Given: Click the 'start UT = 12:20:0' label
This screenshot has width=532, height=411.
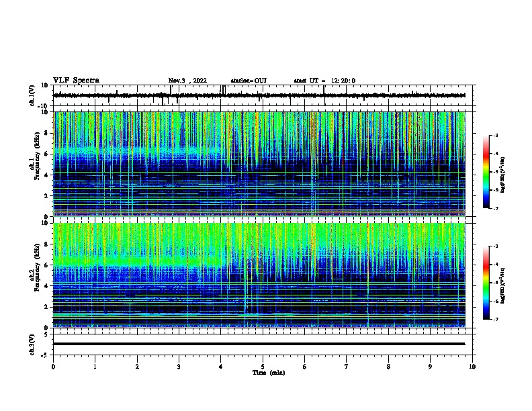Looking at the screenshot, I should tap(324, 81).
